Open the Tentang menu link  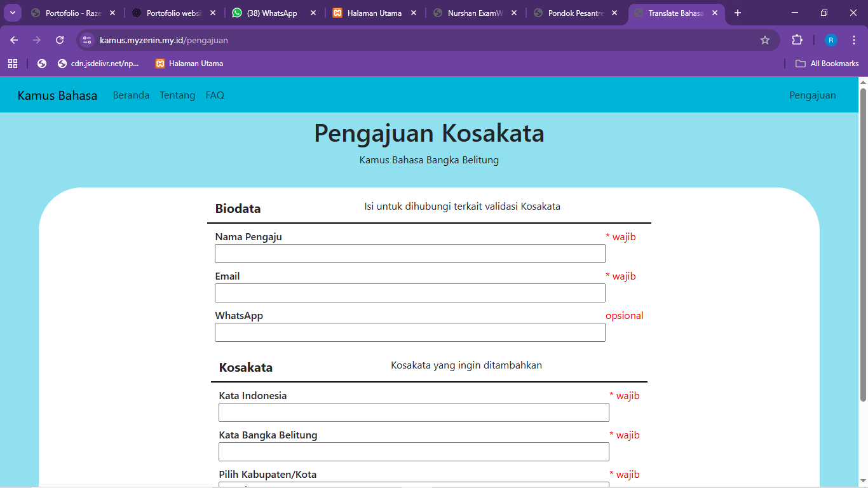point(177,95)
